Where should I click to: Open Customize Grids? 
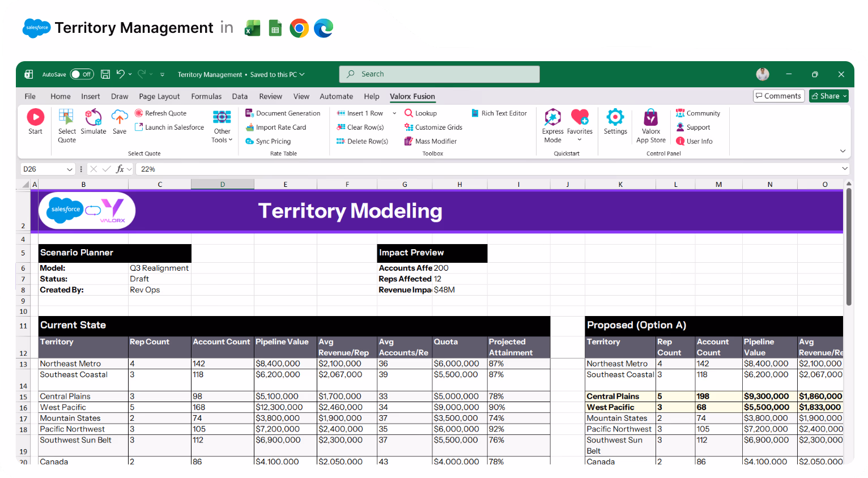pos(433,127)
